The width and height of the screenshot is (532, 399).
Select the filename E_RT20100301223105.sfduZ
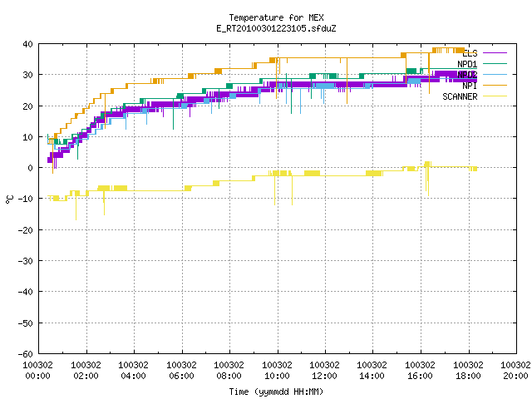(276, 28)
